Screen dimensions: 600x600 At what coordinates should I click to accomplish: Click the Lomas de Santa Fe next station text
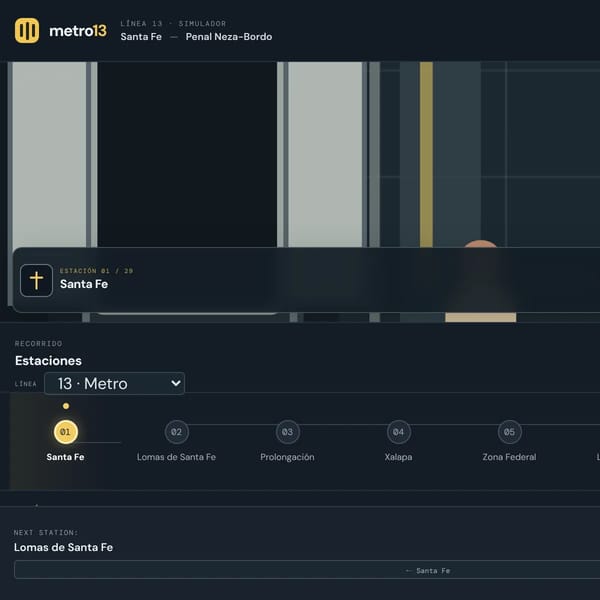click(x=64, y=547)
